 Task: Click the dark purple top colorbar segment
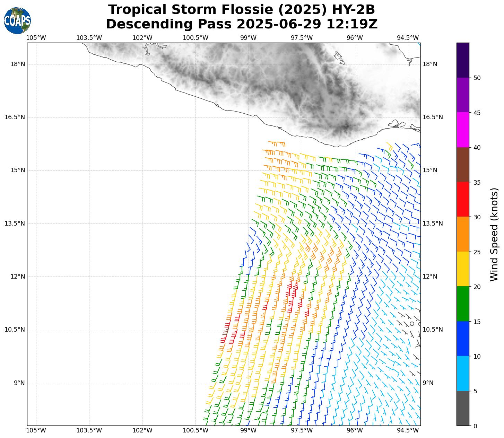pos(463,60)
